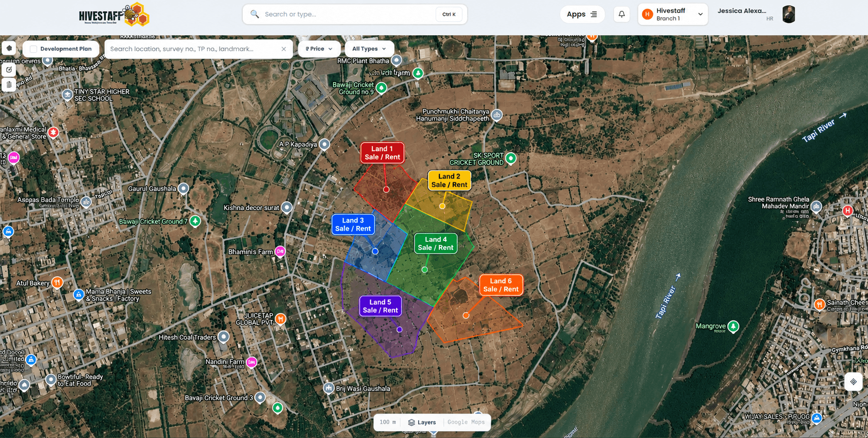
Task: Click the green Land 4 marker dot
Action: tap(425, 270)
